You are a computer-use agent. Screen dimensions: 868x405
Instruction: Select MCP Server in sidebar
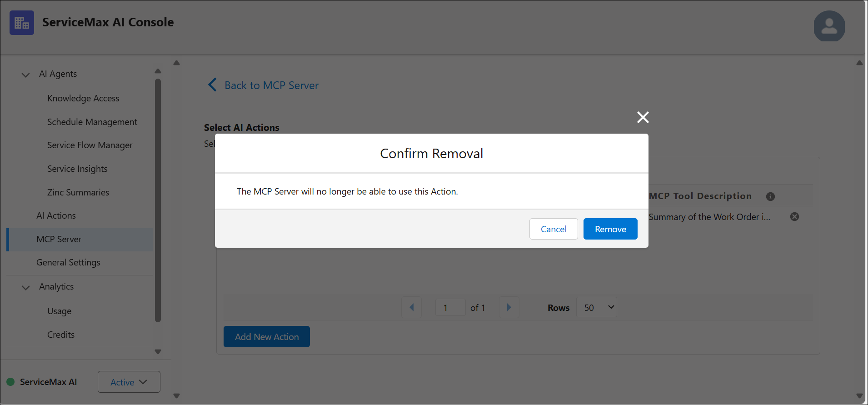[x=80, y=239]
